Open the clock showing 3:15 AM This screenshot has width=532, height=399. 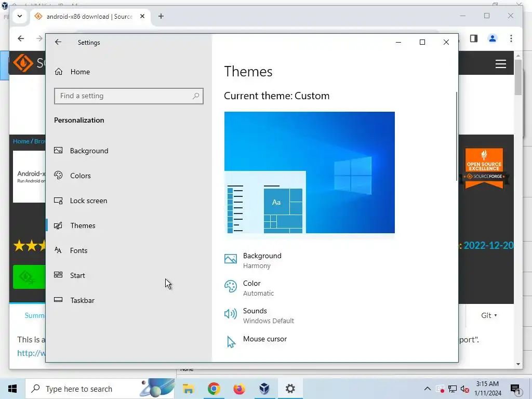[487, 389]
